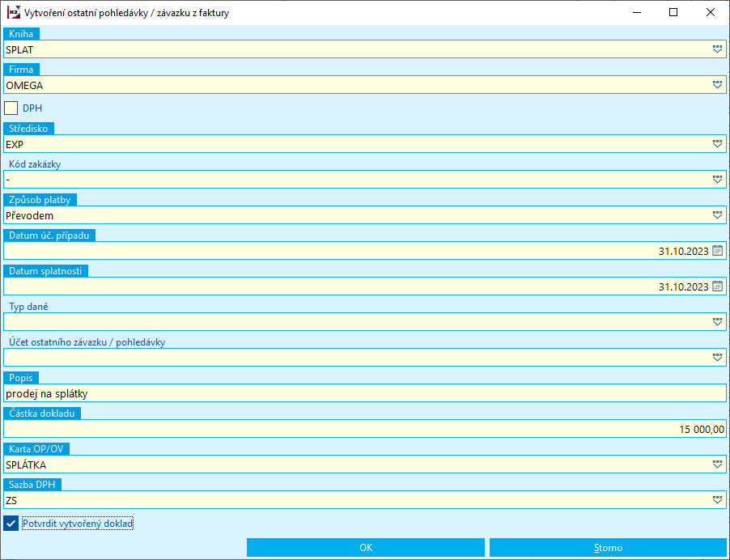Click the Částka dokladu field 15 000,00

coord(365,429)
